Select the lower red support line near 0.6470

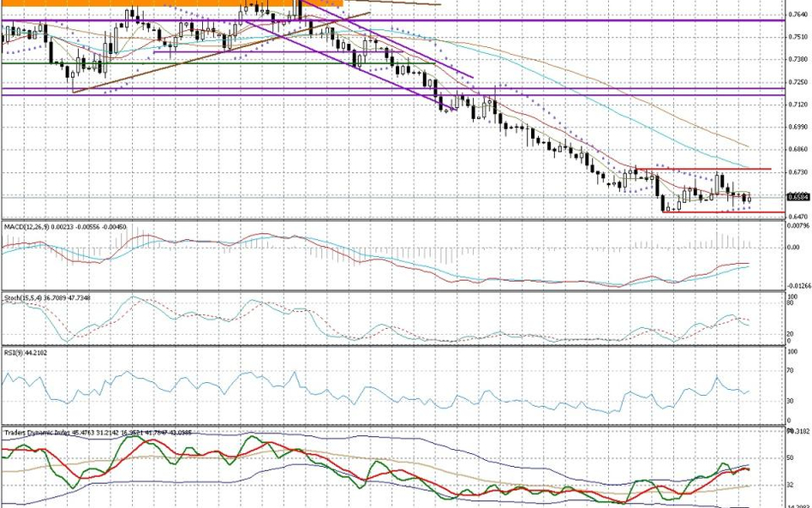pyautogui.click(x=724, y=212)
